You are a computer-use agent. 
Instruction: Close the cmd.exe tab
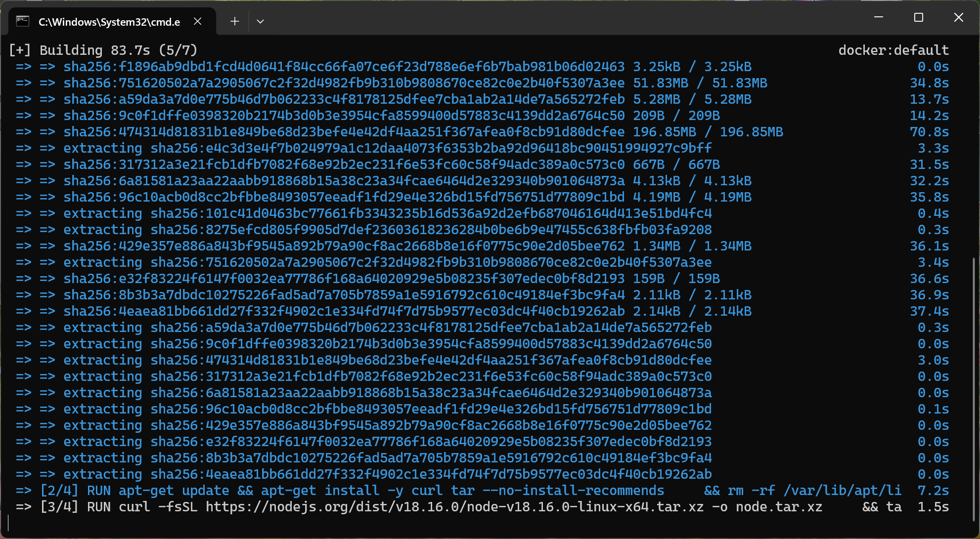point(197,21)
